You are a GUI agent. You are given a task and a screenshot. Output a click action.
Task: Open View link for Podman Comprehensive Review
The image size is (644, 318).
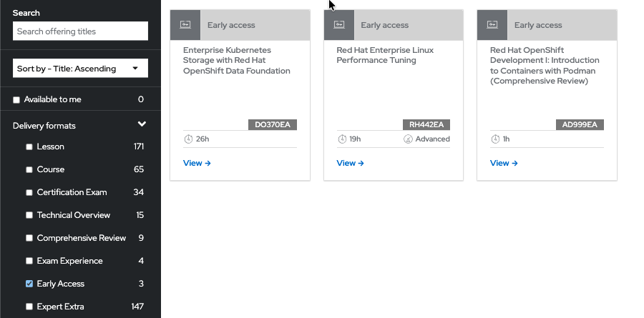tap(504, 163)
